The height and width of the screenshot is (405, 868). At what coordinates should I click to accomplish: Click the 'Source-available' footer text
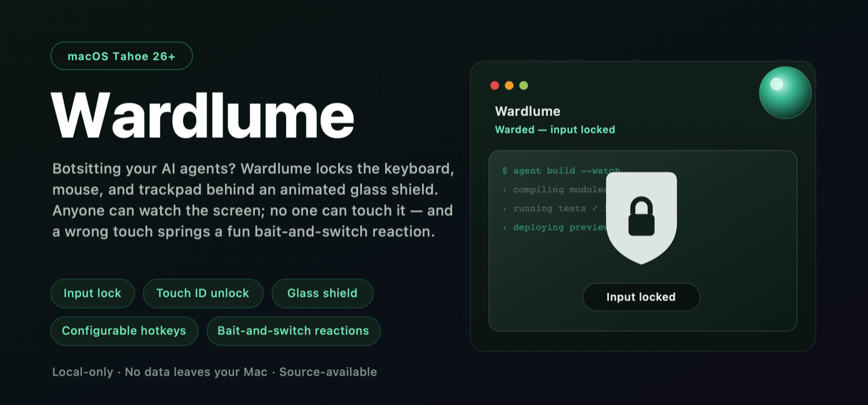[x=328, y=372]
